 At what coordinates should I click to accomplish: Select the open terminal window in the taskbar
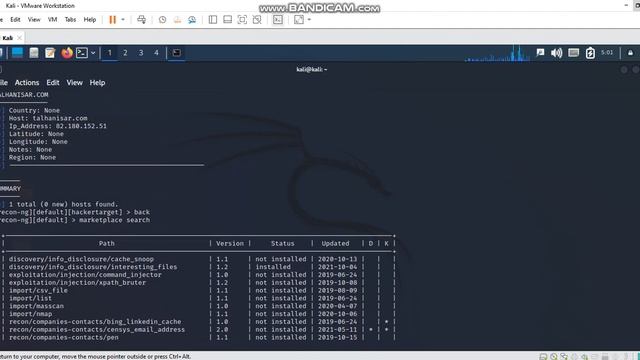[x=176, y=53]
